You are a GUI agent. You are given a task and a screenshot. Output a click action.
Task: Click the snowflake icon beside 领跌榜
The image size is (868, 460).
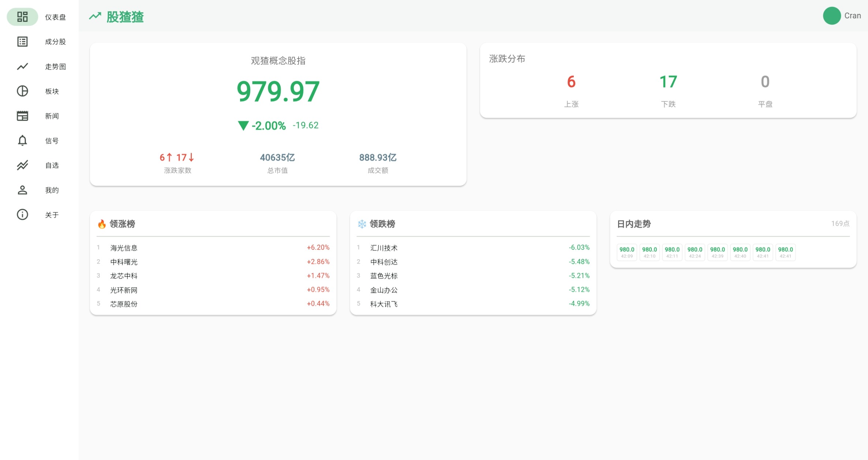pyautogui.click(x=362, y=224)
